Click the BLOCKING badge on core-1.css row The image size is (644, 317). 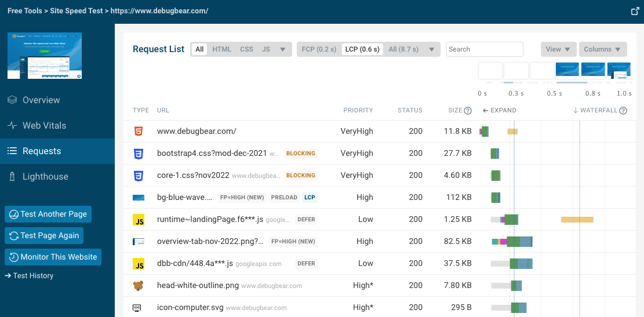301,176
